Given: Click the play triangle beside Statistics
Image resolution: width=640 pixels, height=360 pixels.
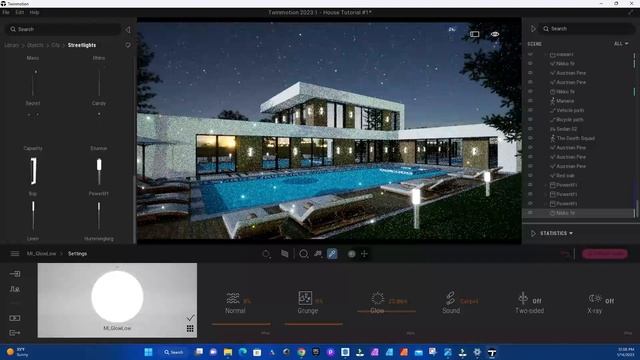Looking at the screenshot, I should [533, 233].
